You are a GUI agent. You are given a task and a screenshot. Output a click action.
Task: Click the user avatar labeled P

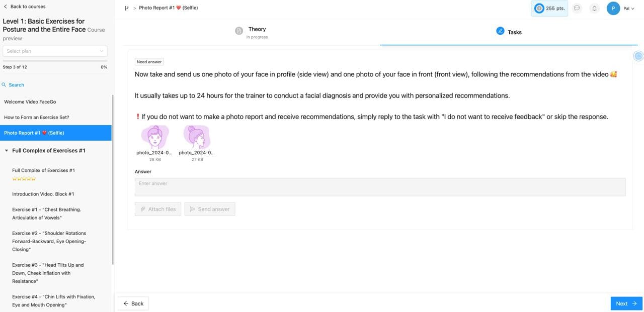tap(613, 9)
